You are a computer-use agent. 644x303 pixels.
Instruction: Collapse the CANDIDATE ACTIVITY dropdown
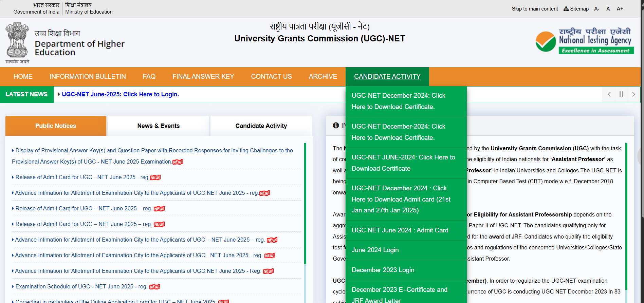tap(387, 77)
